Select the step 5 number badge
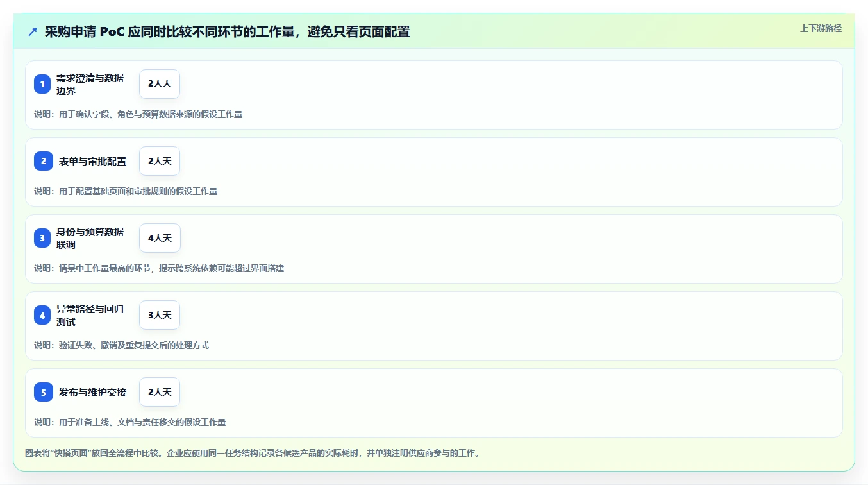 44,392
